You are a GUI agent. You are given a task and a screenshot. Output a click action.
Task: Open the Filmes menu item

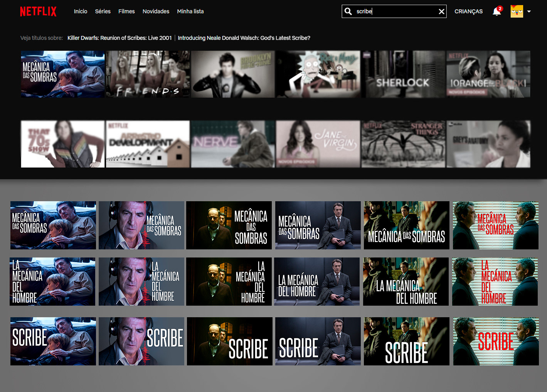tap(126, 11)
